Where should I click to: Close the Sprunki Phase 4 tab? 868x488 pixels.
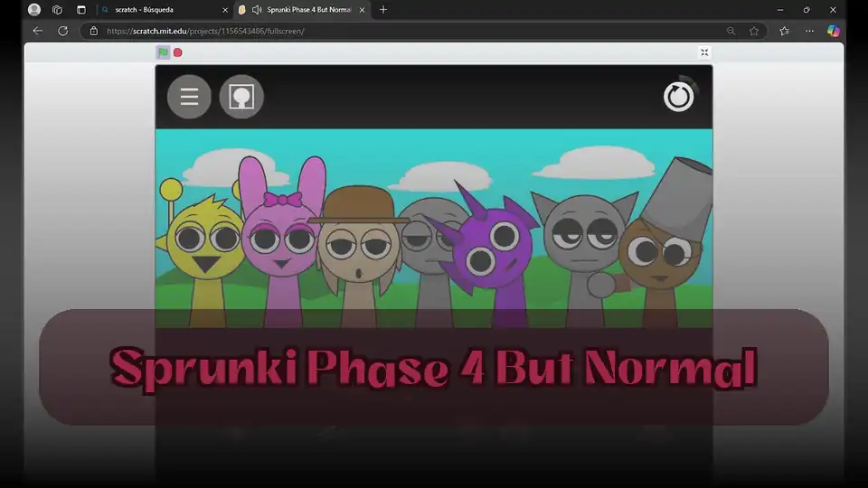point(362,10)
